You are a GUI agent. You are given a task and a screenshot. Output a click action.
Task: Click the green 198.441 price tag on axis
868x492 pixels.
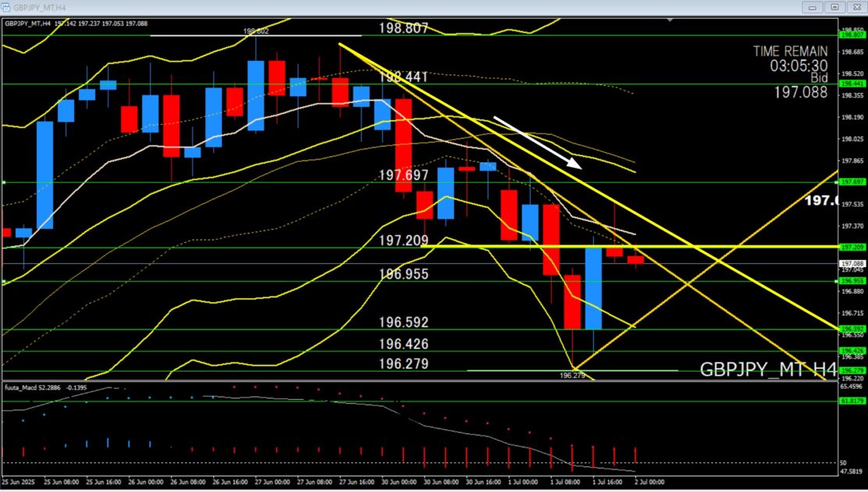click(850, 84)
